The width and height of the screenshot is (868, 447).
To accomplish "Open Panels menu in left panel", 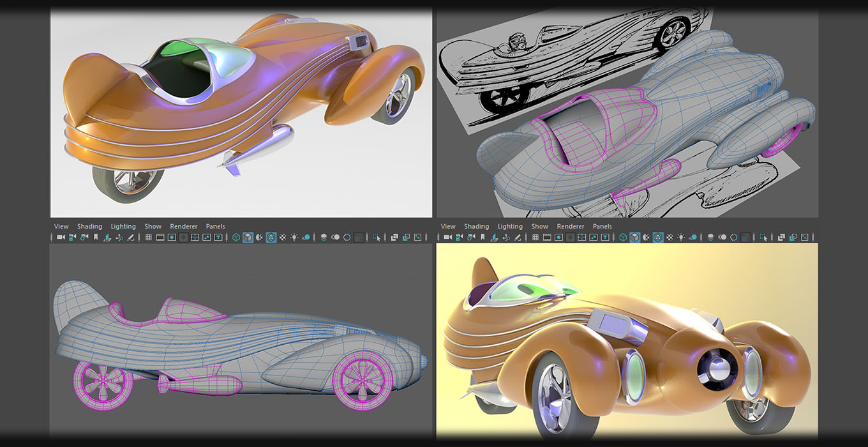I will (x=216, y=226).
